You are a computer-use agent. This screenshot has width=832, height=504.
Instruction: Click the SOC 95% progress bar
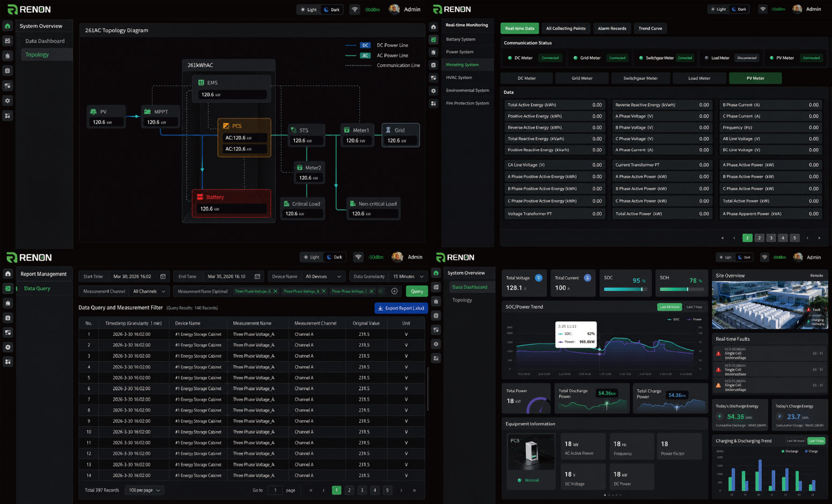point(625,289)
